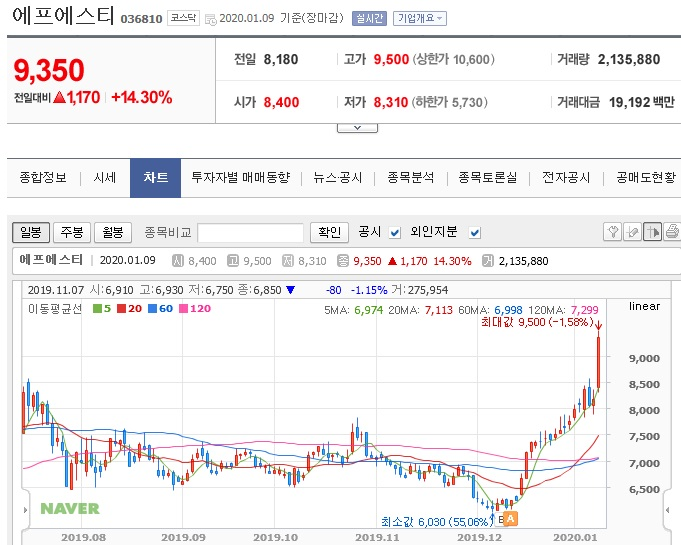Click the linear scale label
The height and width of the screenshot is (545, 681).
click(x=645, y=306)
